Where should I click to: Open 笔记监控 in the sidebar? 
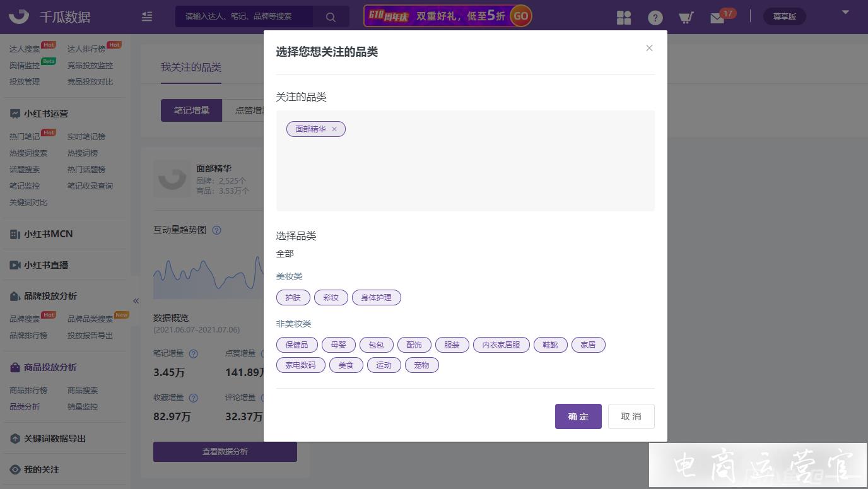coord(25,186)
